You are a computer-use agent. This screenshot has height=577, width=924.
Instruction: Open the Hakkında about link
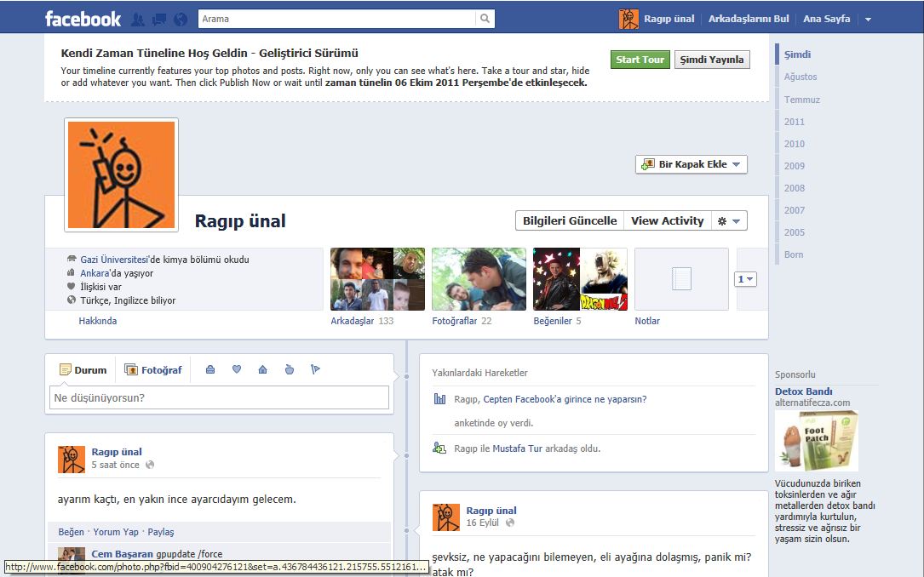click(x=98, y=321)
